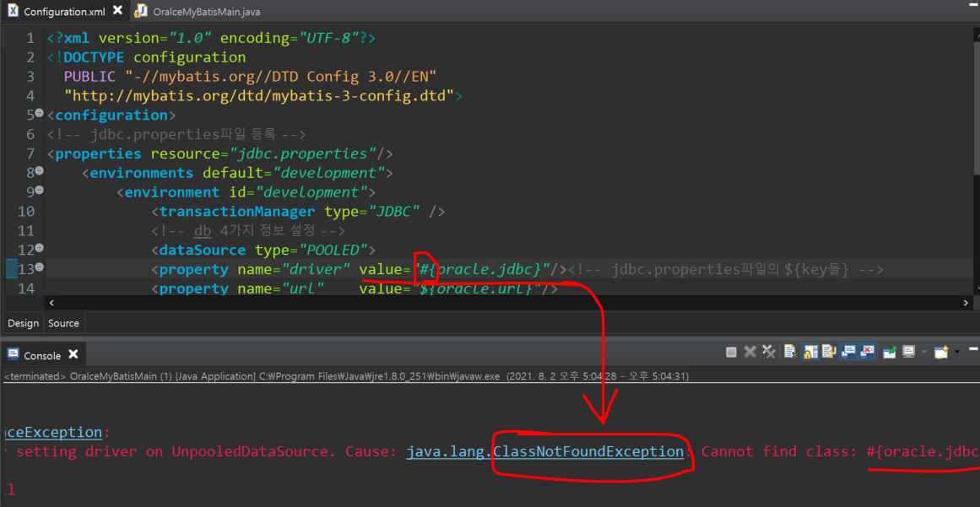
Task: Click the editor horizontal scrollbar right arrow
Action: point(966,302)
